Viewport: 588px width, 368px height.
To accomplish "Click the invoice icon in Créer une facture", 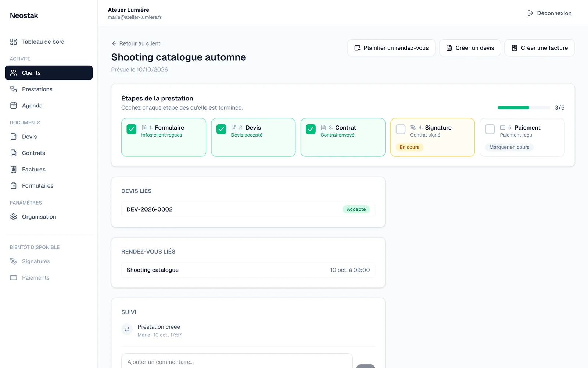I will pos(514,48).
